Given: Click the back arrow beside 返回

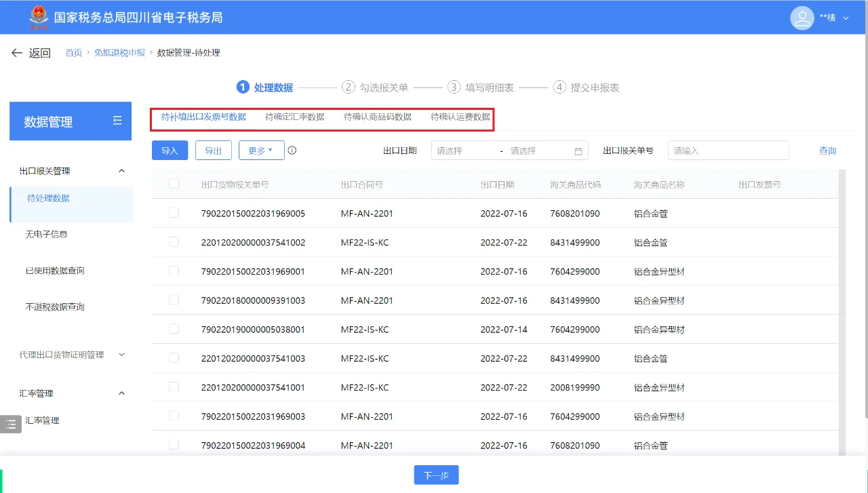Looking at the screenshot, I should 16,52.
